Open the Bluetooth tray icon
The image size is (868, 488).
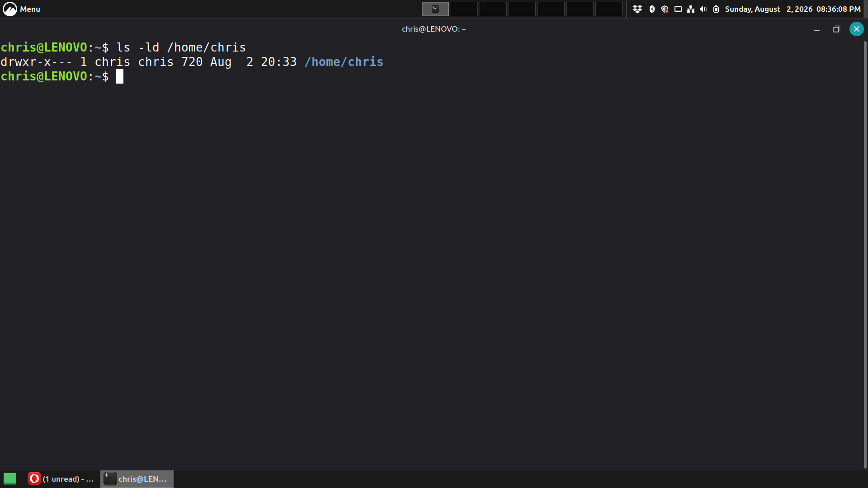point(652,9)
